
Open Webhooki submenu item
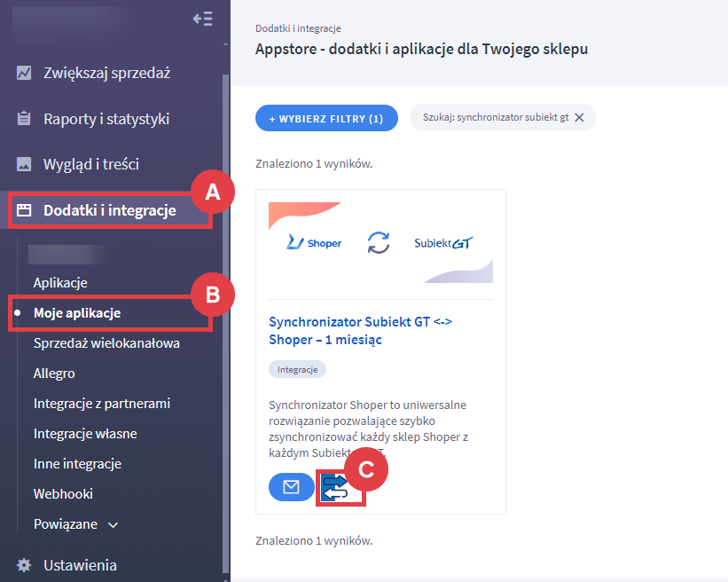pyautogui.click(x=63, y=494)
